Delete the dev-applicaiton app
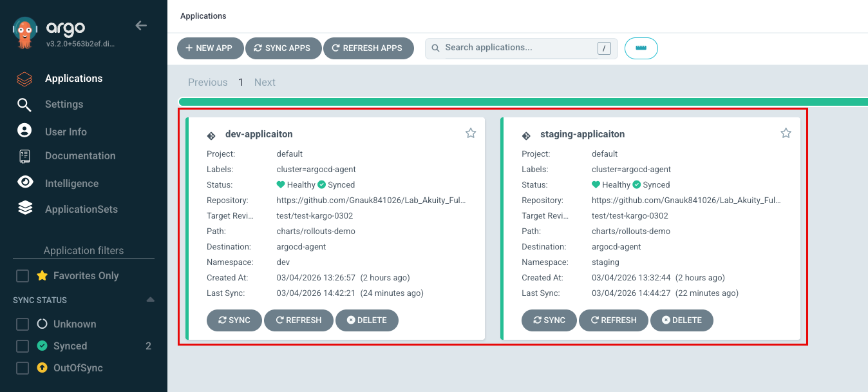This screenshot has height=392, width=868. tap(366, 320)
